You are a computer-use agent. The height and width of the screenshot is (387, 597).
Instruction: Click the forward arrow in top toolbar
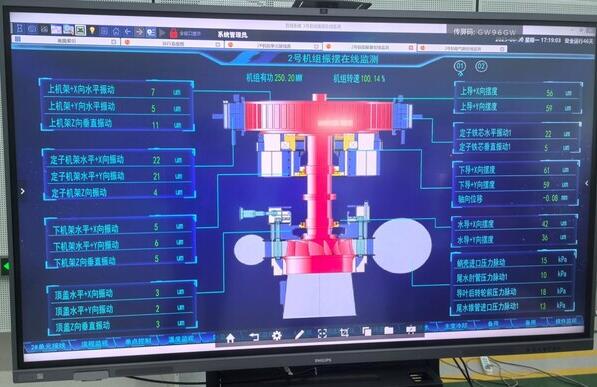pyautogui.click(x=139, y=32)
